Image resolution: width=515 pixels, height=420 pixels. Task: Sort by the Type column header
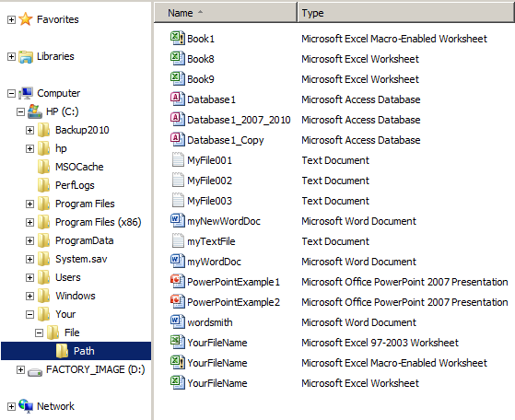pos(405,13)
